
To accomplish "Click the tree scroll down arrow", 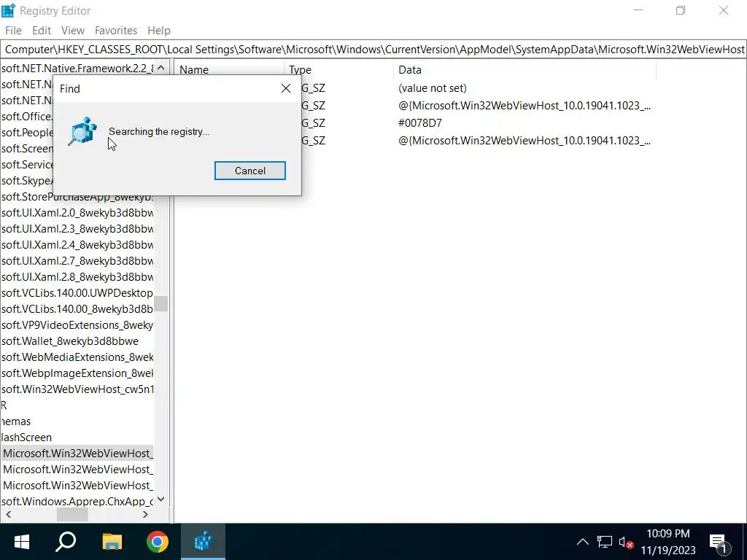I will coord(161,499).
